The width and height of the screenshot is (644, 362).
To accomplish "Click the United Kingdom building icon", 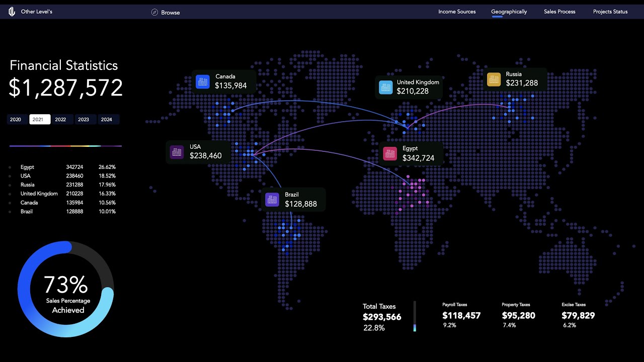I will click(x=385, y=87).
